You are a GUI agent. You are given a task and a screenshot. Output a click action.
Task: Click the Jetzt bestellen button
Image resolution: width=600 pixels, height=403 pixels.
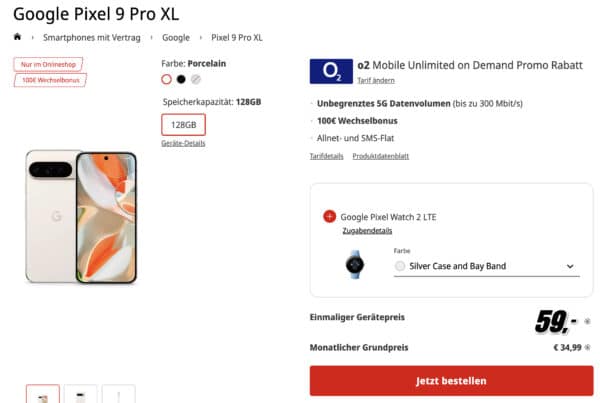tap(451, 381)
